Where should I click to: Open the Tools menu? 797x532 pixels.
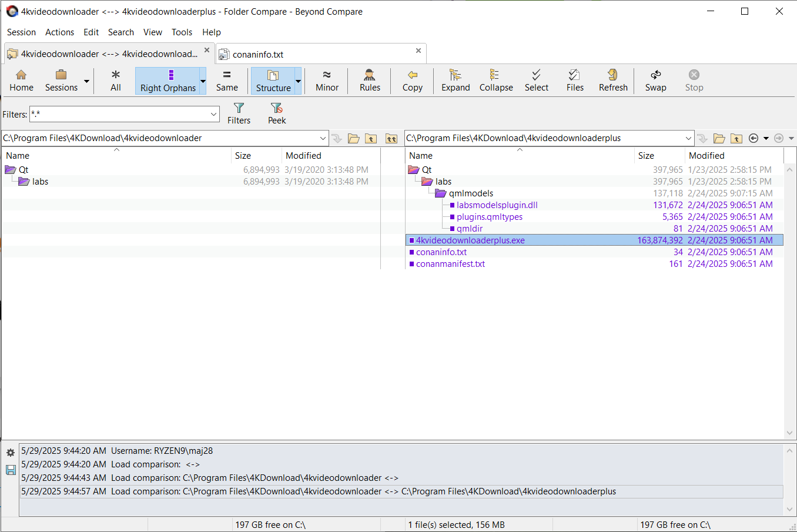182,32
